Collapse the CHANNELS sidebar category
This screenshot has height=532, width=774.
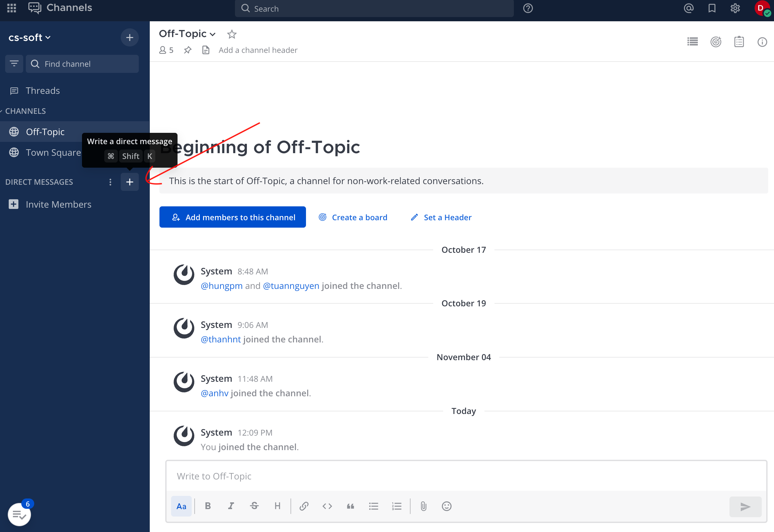click(x=25, y=111)
